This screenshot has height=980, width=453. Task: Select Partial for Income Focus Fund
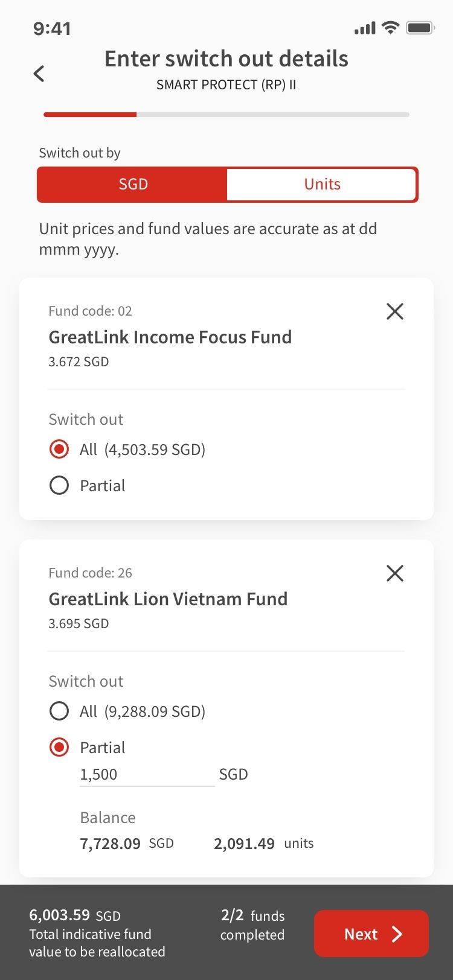click(59, 486)
